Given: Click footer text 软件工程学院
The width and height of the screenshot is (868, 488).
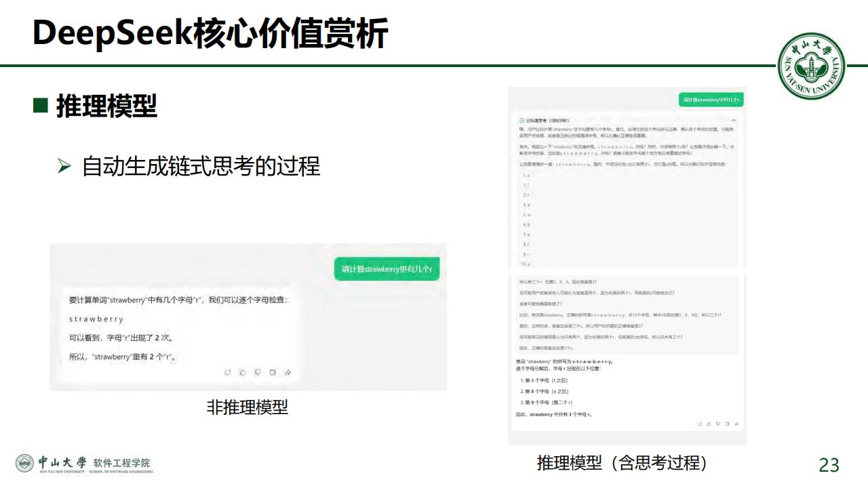Looking at the screenshot, I should pyautogui.click(x=122, y=464).
